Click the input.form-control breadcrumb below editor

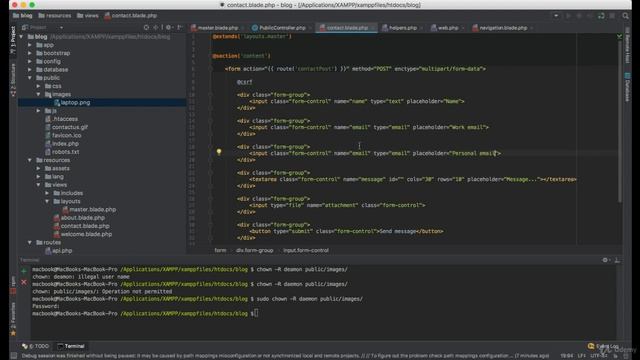[x=306, y=250]
